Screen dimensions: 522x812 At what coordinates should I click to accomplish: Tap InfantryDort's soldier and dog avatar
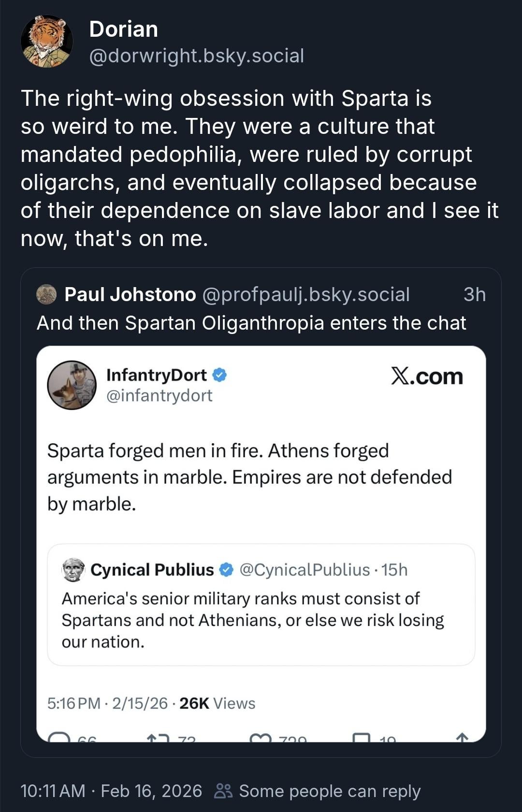click(x=72, y=385)
